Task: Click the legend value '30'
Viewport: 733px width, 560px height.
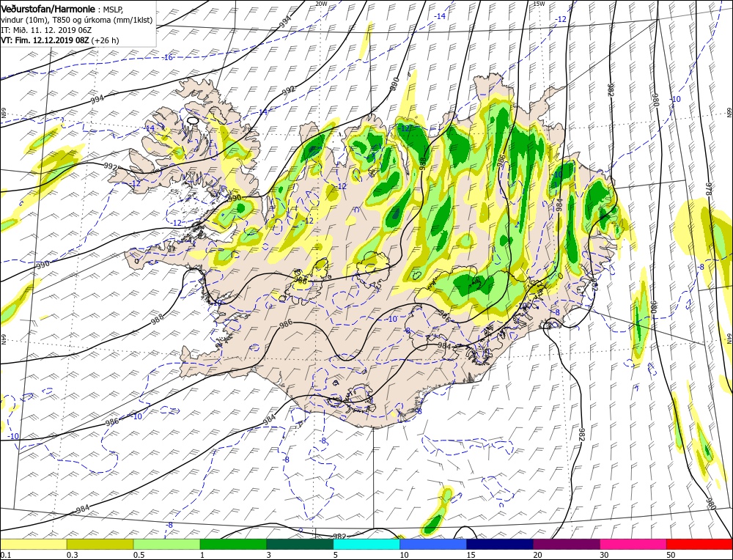Action: coord(604,555)
